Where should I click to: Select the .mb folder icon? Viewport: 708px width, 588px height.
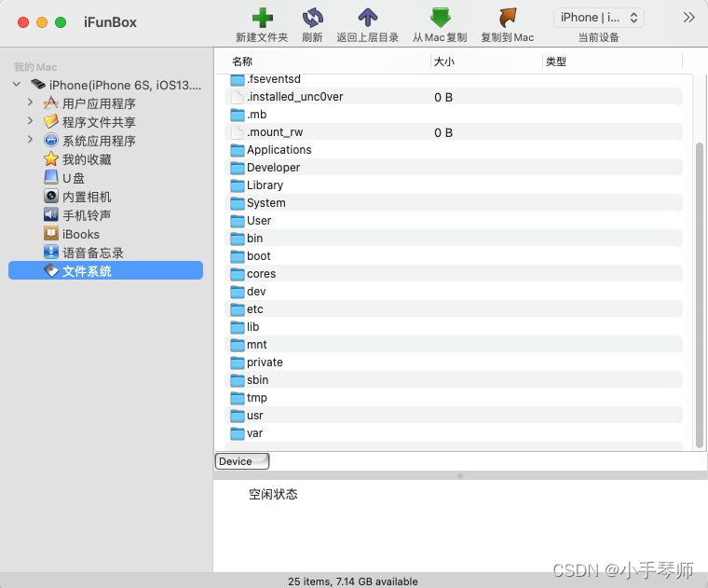tap(238, 115)
